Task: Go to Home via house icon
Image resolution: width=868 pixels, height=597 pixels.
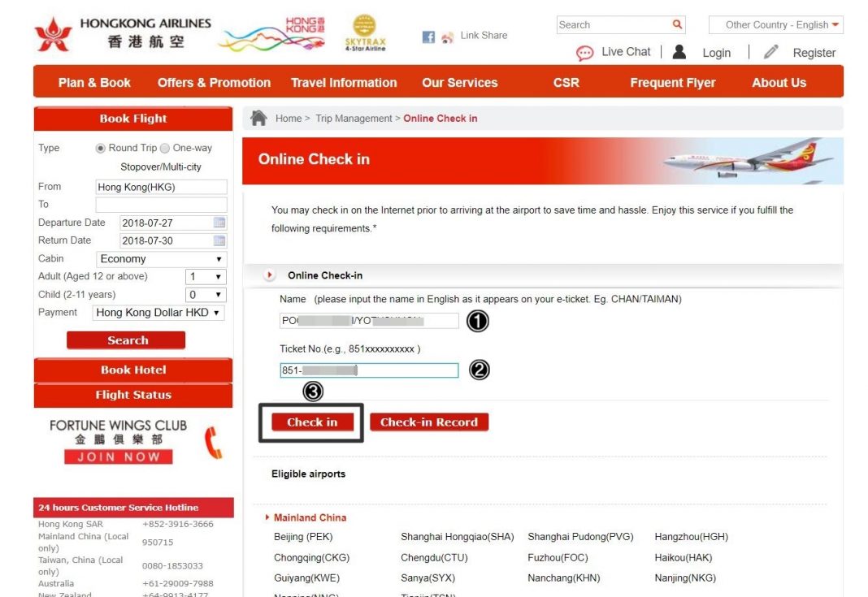Action: tap(258, 118)
